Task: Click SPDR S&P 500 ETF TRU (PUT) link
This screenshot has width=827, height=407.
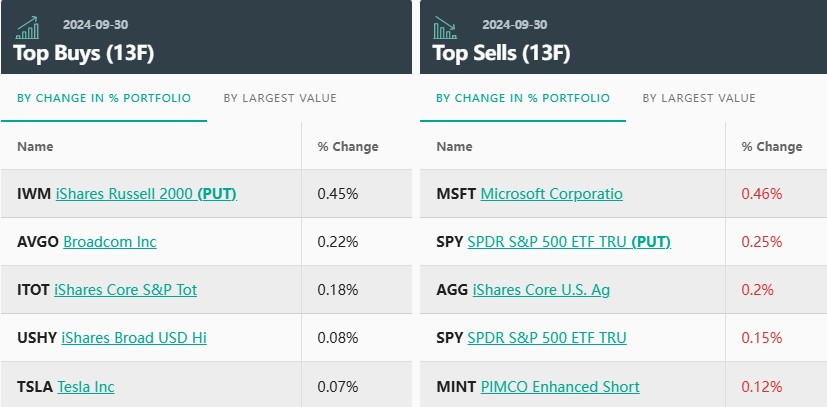Action: [x=569, y=241]
